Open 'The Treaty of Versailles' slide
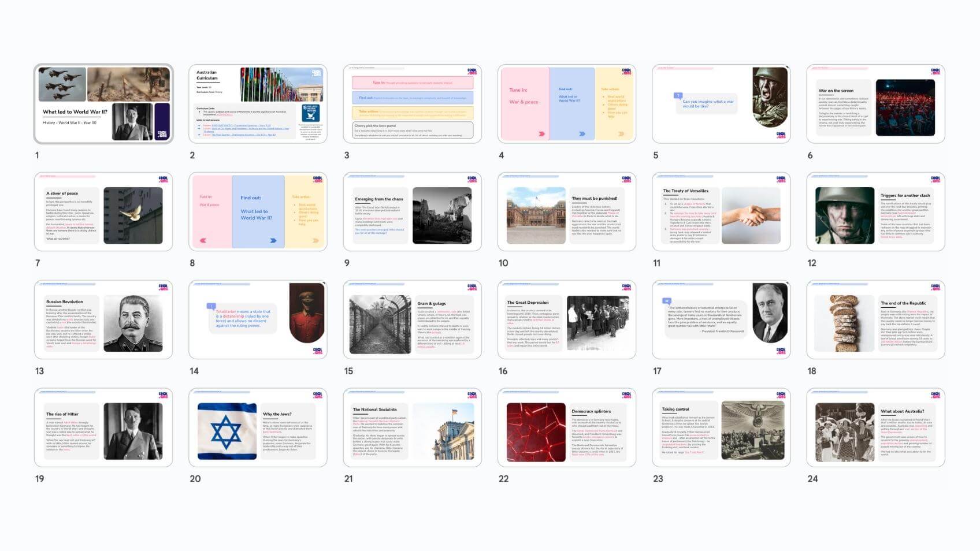This screenshot has width=980, height=551. point(721,211)
